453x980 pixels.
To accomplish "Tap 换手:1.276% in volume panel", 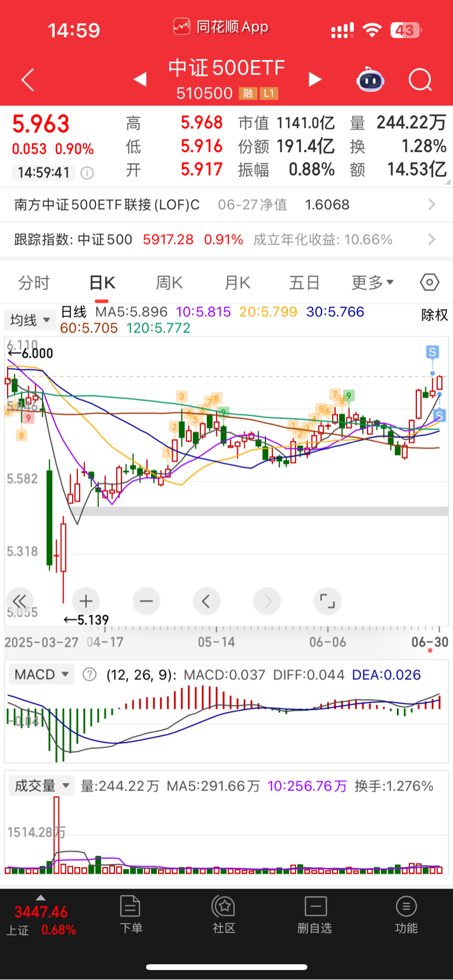I will click(394, 786).
